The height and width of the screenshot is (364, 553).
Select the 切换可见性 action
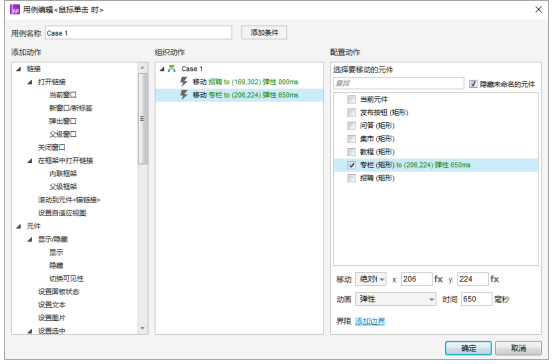pyautogui.click(x=66, y=279)
